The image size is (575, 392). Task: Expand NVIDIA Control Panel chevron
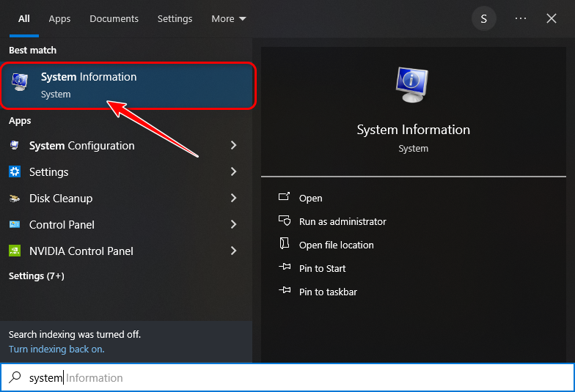point(233,251)
